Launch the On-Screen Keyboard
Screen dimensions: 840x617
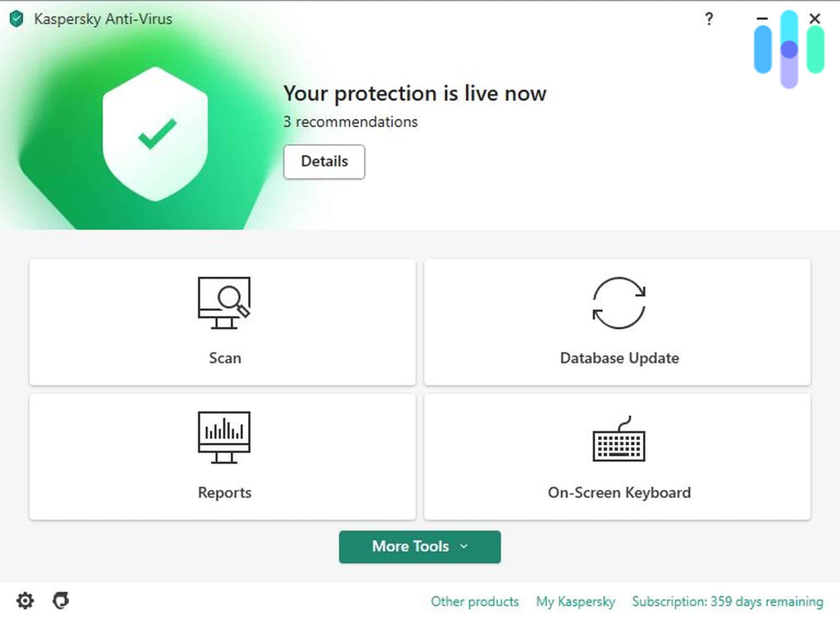click(617, 457)
